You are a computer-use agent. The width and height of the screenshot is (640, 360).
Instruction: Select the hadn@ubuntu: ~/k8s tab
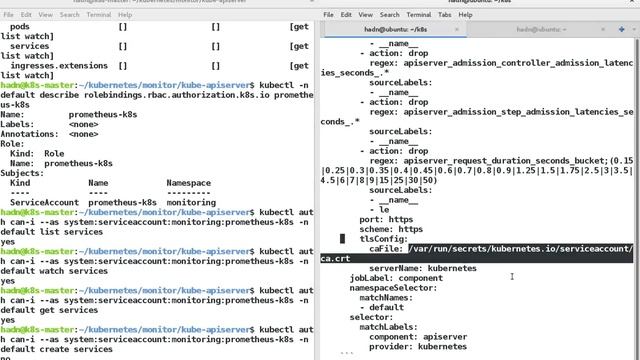click(395, 29)
